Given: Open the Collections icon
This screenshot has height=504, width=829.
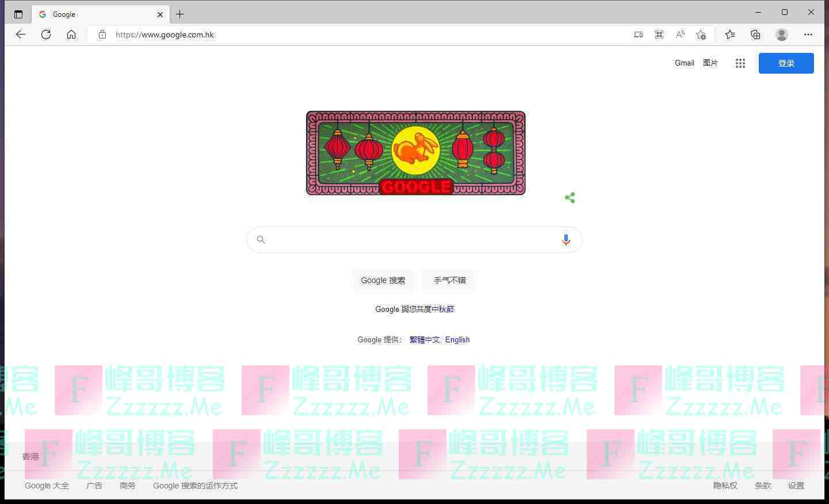Looking at the screenshot, I should pos(755,35).
